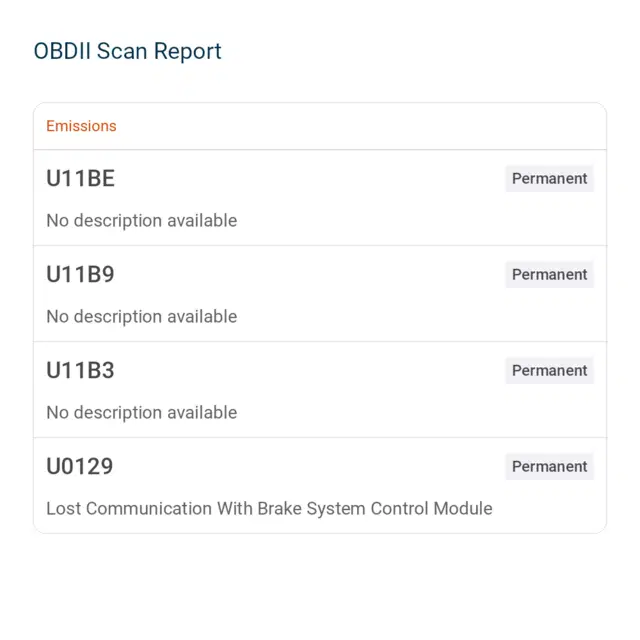Click the description text under U11B9
Screen dimensions: 640x640
[x=142, y=316]
